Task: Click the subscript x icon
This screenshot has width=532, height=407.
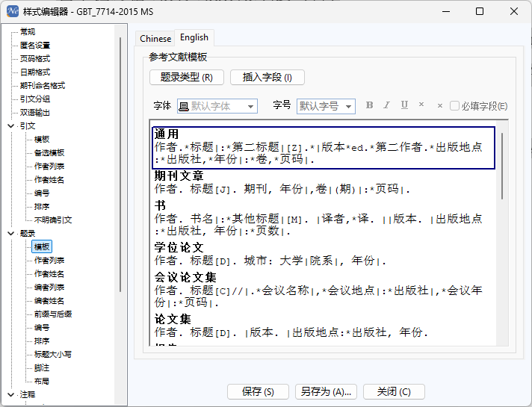Action: (439, 106)
